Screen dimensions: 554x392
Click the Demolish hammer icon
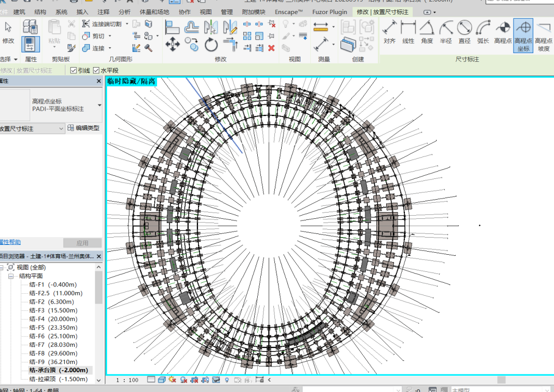coord(149,48)
